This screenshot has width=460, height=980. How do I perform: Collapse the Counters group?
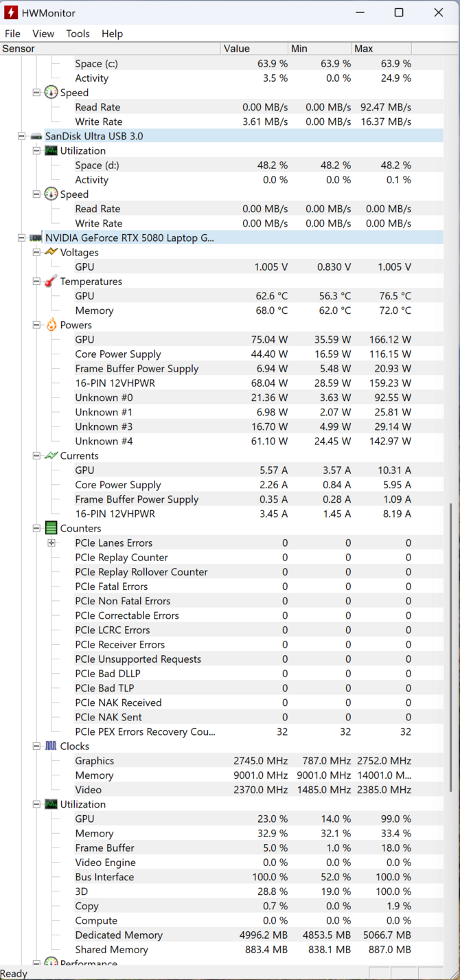[36, 528]
